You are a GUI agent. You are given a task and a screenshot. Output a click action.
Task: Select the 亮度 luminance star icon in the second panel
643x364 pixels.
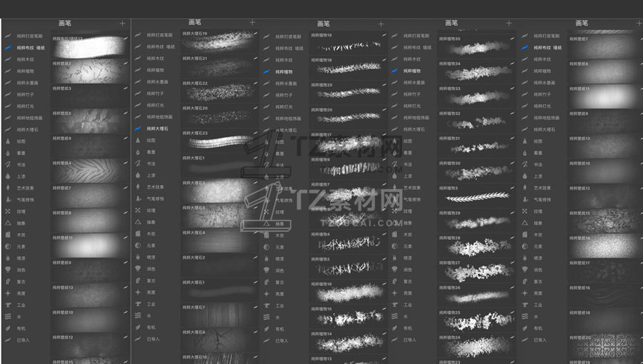tap(138, 292)
